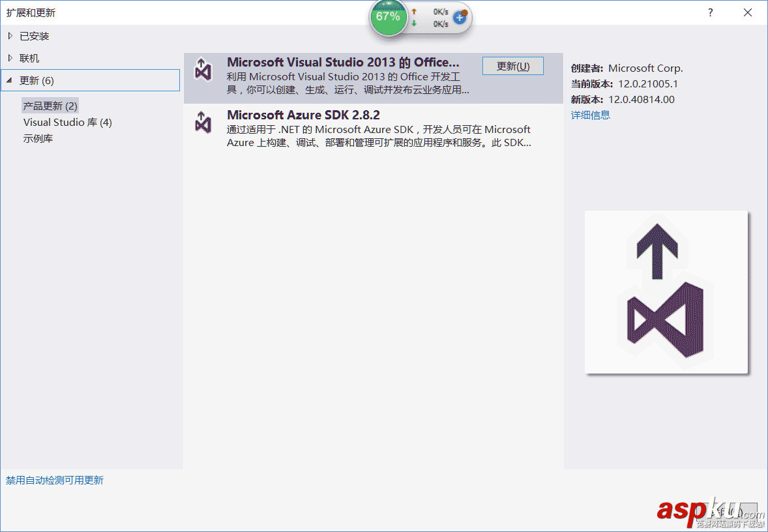Click the large update preview image on the right

point(666,291)
